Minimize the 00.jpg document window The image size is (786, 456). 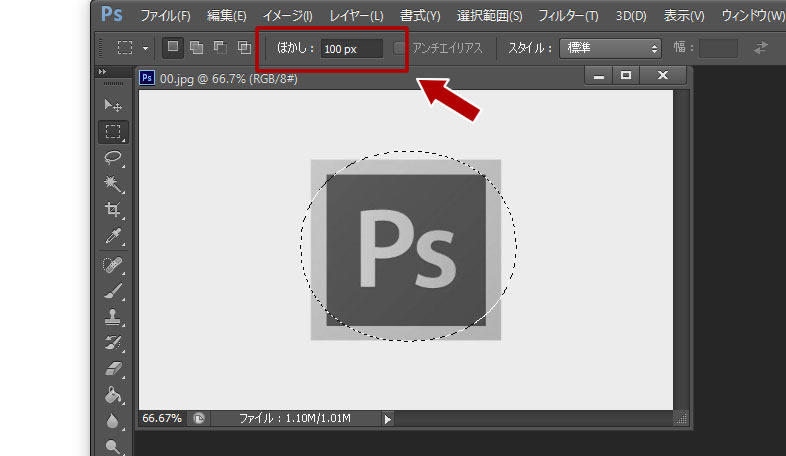[x=599, y=76]
